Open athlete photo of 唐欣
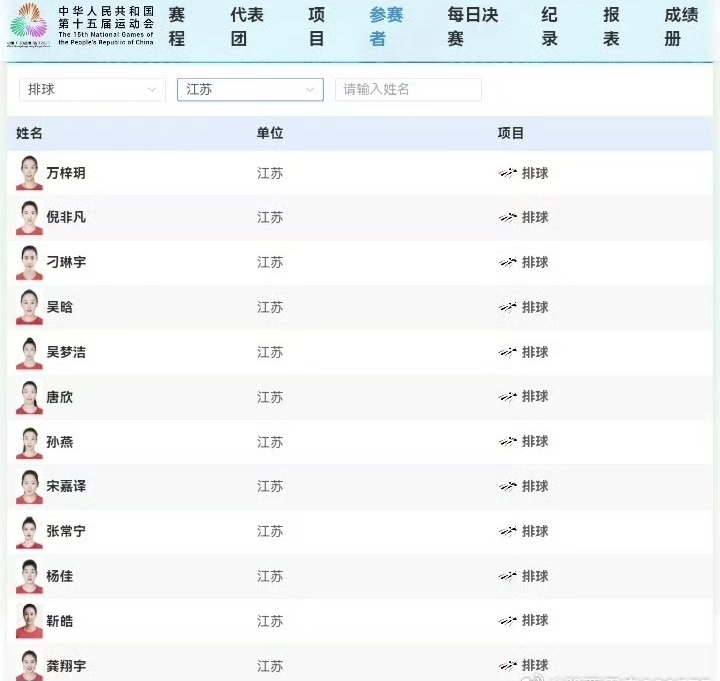The height and width of the screenshot is (681, 720). click(x=29, y=397)
